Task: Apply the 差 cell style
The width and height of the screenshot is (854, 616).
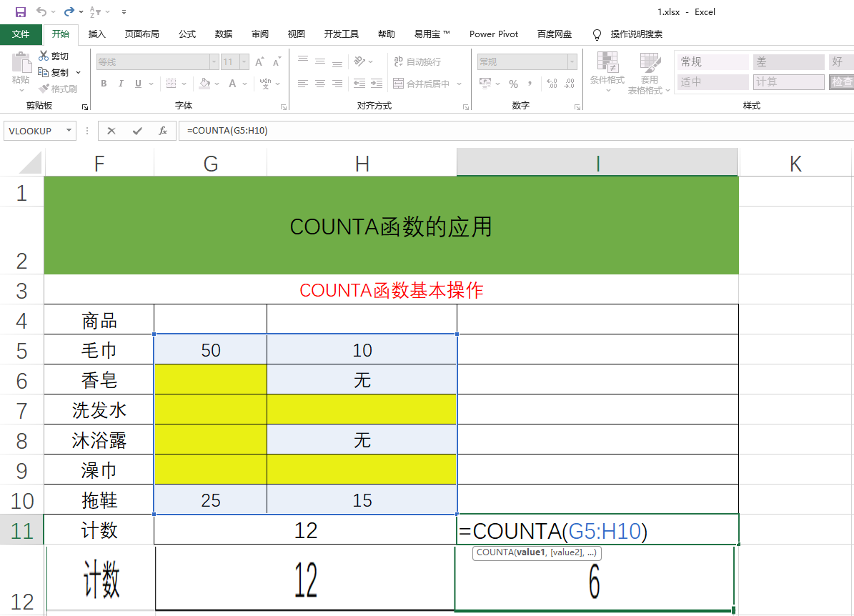Action: click(x=789, y=61)
